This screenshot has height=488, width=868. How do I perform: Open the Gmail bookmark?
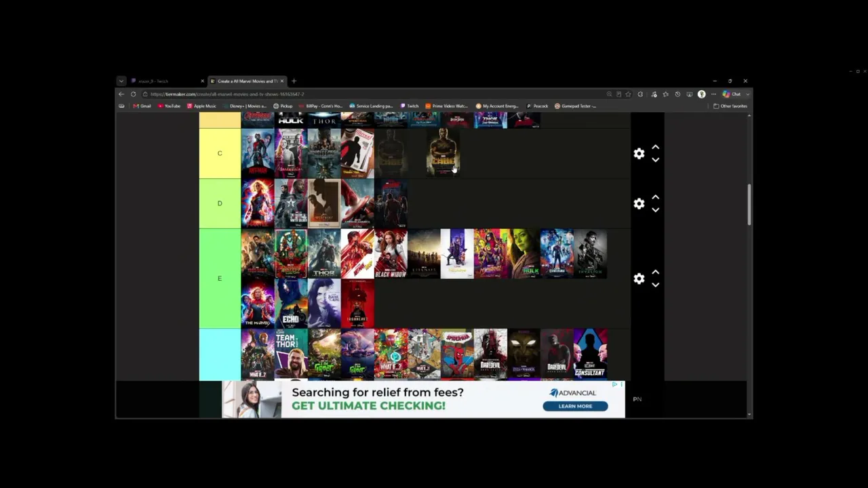[142, 106]
